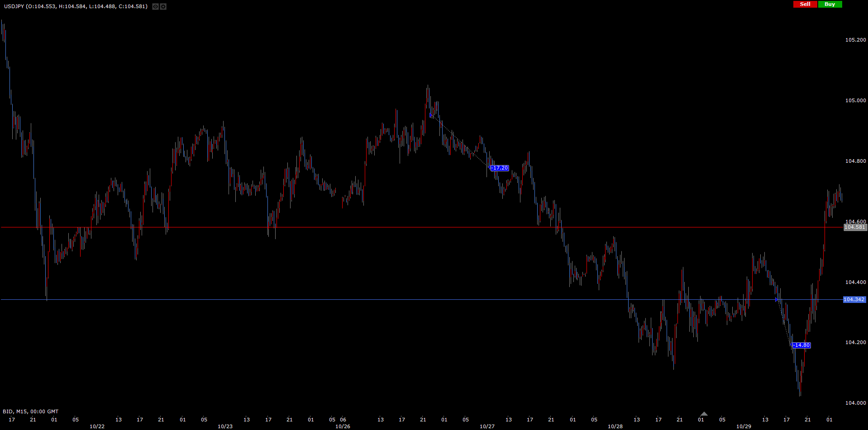
Task: Click the 10/27 date label on time axis
Action: (487, 426)
